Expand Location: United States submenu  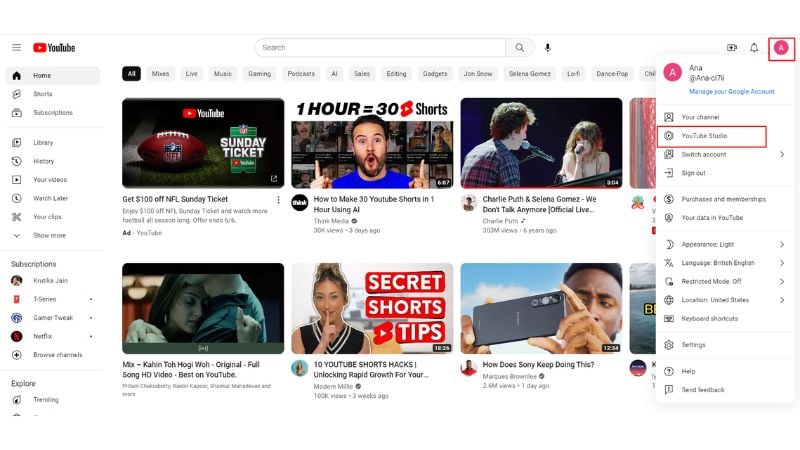tap(725, 300)
